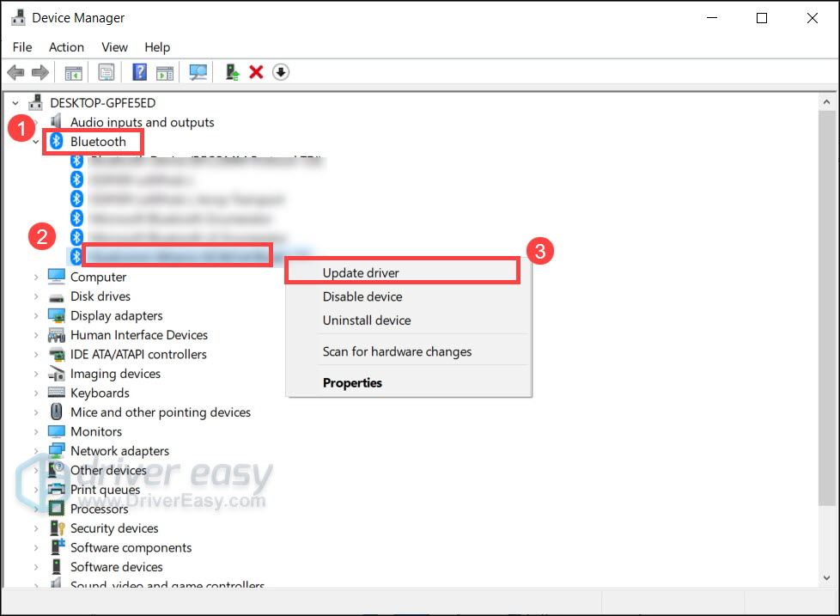Click the Update device driver toolbar icon

(x=232, y=73)
